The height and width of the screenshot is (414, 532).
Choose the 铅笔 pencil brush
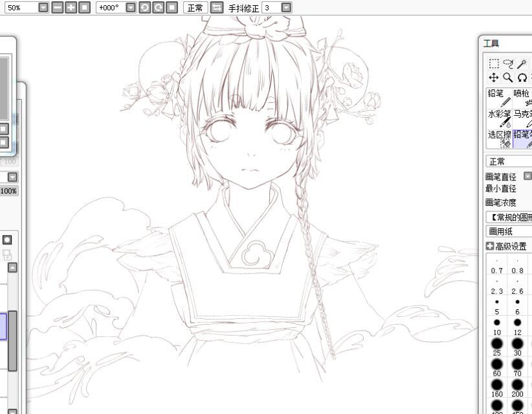tap(499, 98)
